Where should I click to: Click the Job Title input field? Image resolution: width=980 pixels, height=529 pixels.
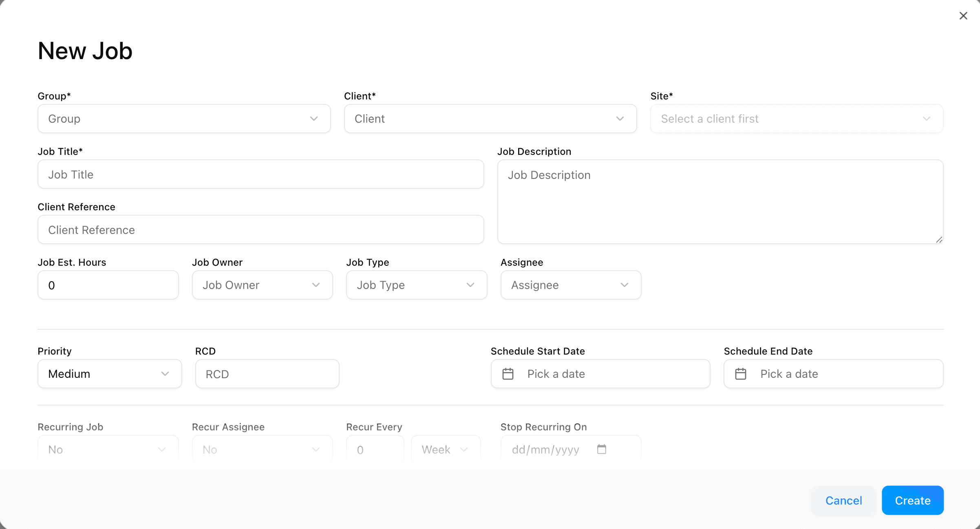(260, 174)
